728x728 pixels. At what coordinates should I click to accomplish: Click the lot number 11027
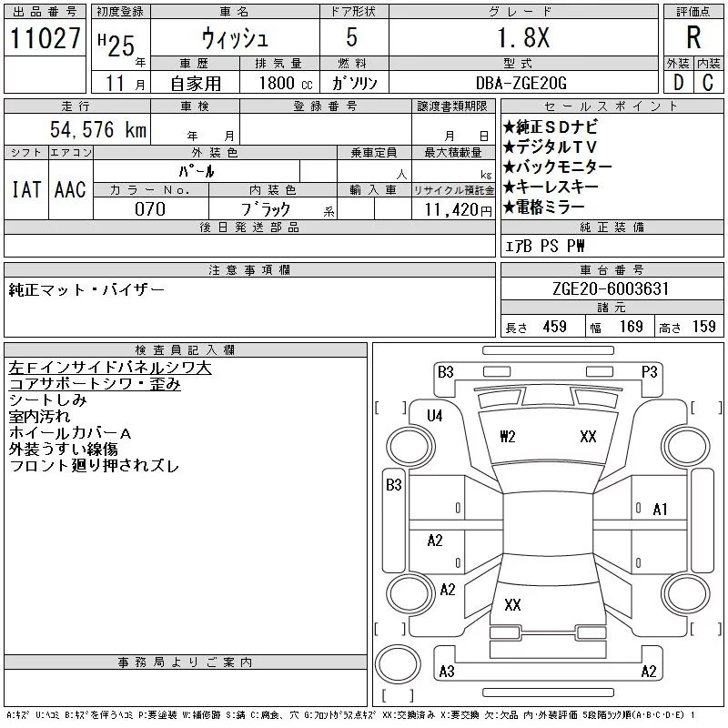[x=45, y=38]
